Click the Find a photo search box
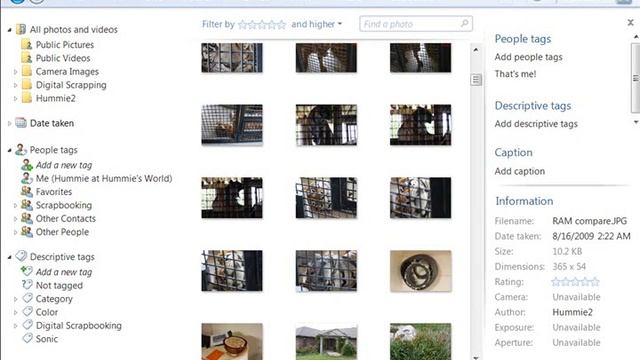Screen dimensions: 640x360 tap(416, 24)
